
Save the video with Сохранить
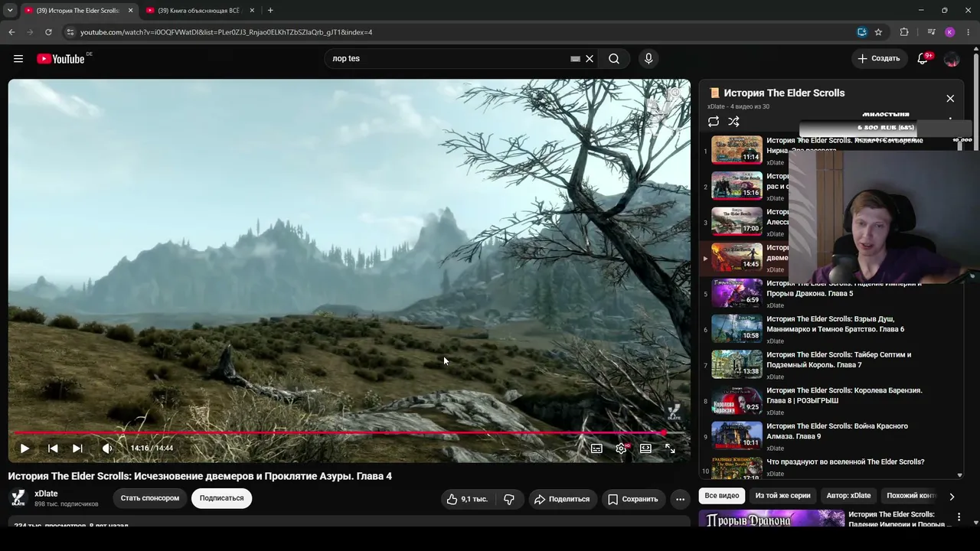coord(633,499)
